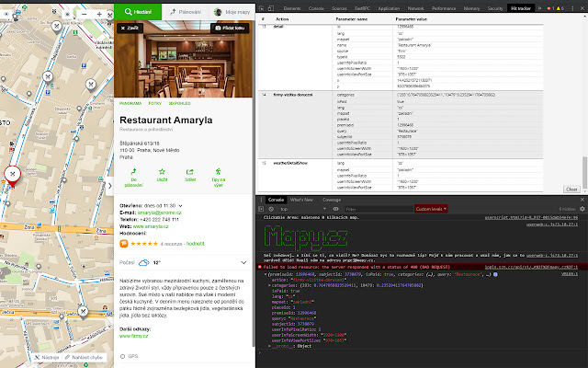The height and width of the screenshot is (368, 588).
Task: Open the www.amaryla.cz website link
Action: (151, 226)
